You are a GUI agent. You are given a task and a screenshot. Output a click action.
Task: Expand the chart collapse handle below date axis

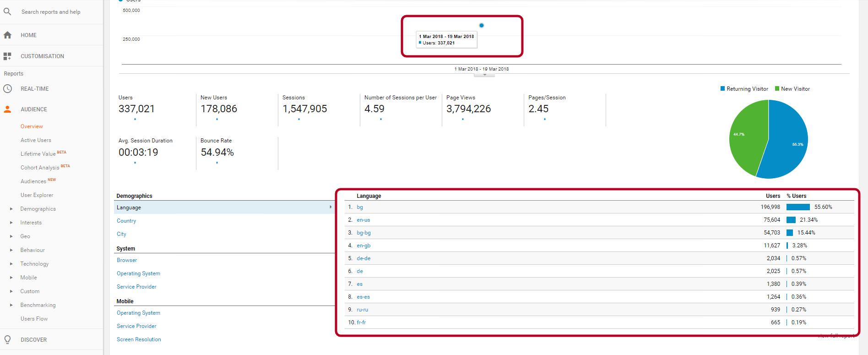click(x=484, y=75)
